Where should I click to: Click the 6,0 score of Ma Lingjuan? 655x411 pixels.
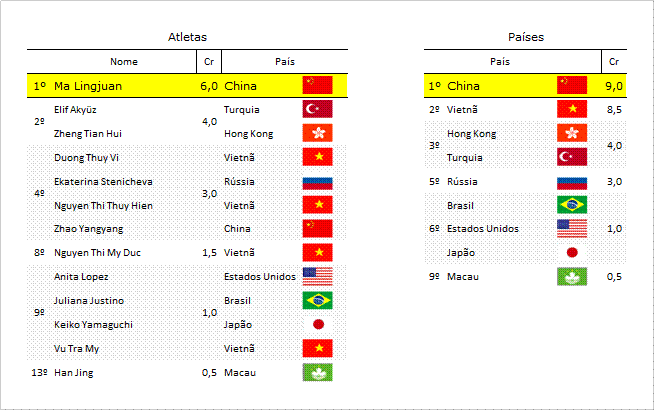pyautogui.click(x=209, y=86)
